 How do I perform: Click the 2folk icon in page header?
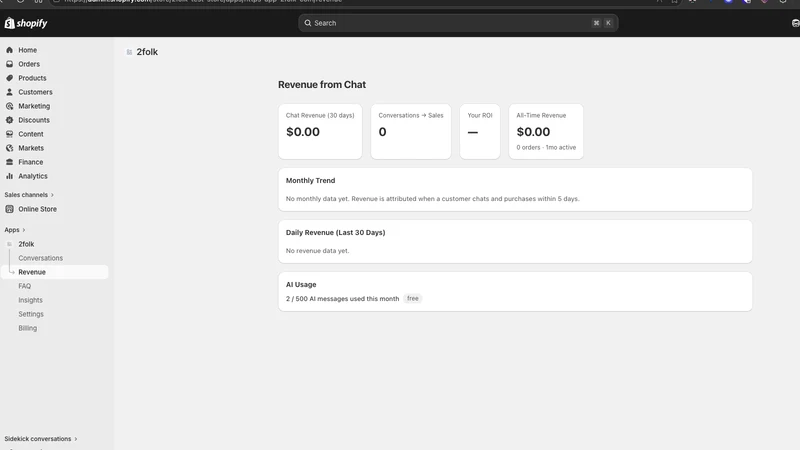pos(129,52)
